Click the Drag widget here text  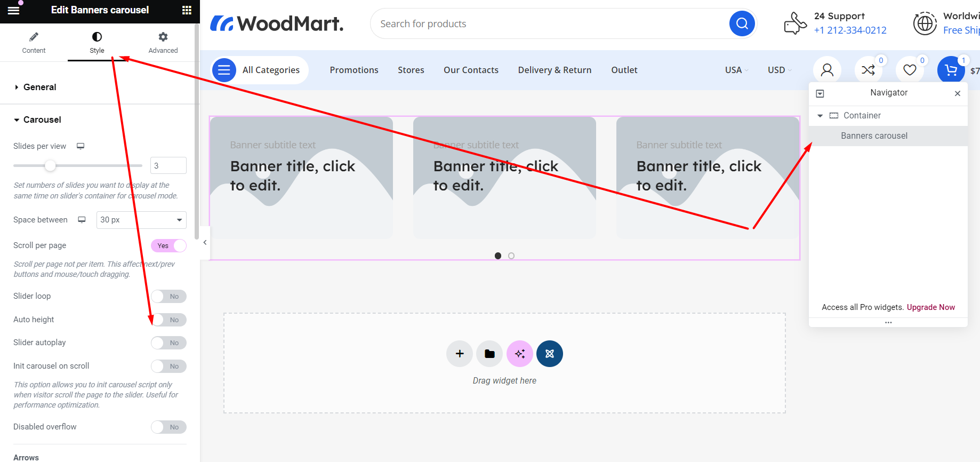(504, 380)
